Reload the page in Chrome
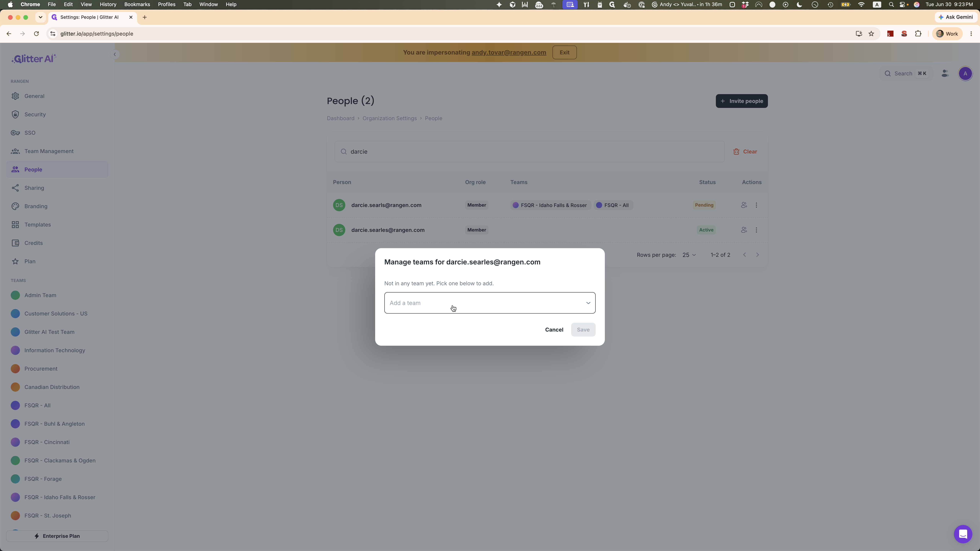Viewport: 980px width, 551px height. click(36, 34)
